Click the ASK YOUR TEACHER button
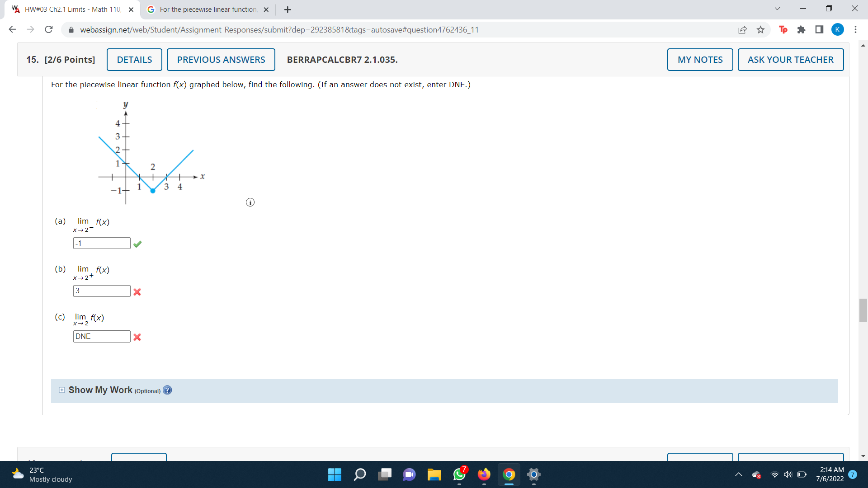 tap(790, 59)
